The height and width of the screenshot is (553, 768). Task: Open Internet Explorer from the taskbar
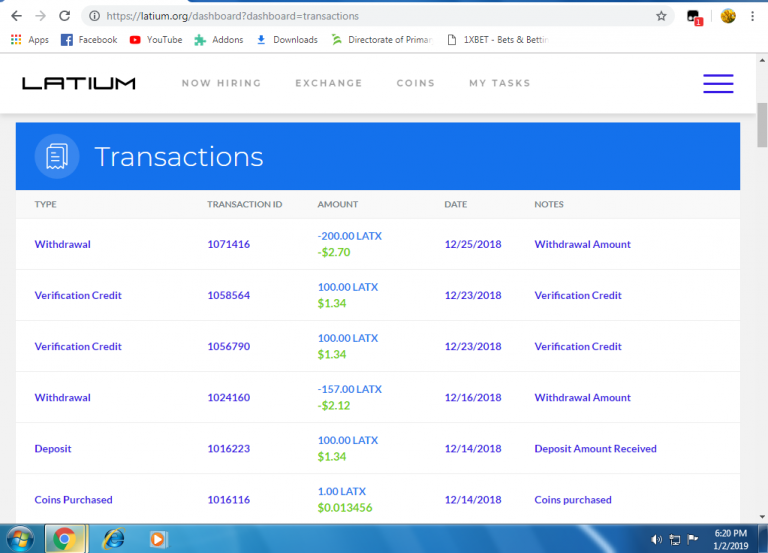pyautogui.click(x=113, y=539)
